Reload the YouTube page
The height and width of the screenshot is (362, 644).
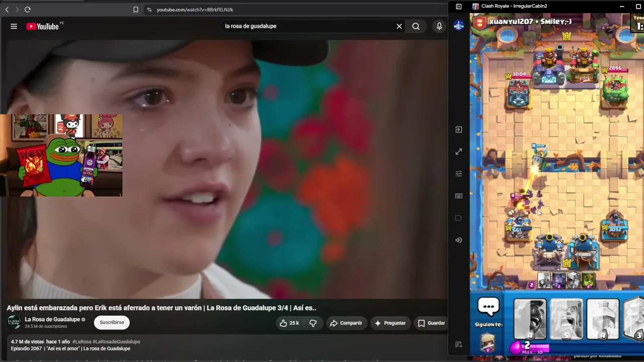pos(28,10)
